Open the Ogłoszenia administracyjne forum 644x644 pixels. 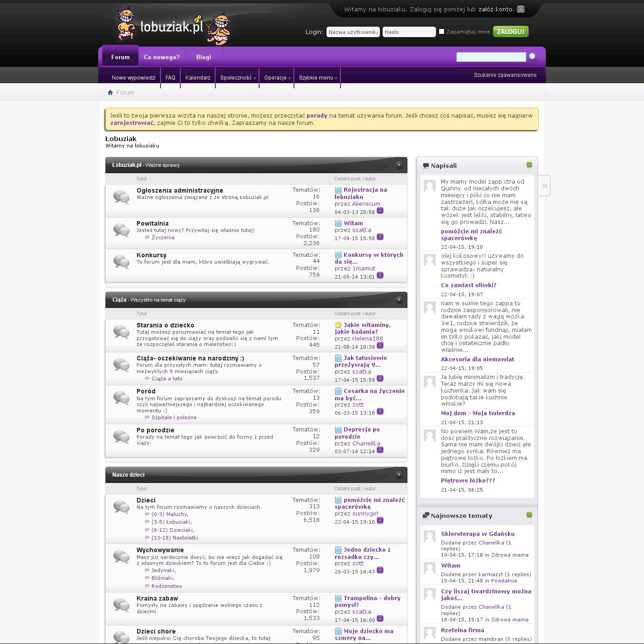point(180,190)
